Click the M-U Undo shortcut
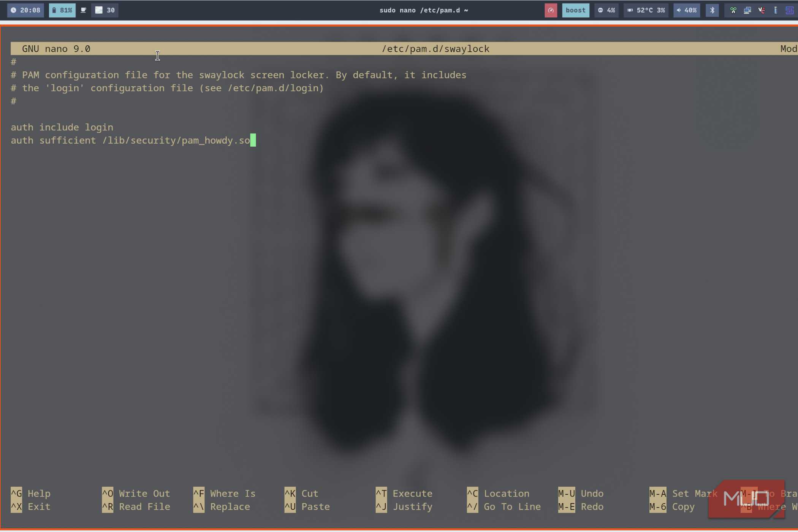Image resolution: width=798 pixels, height=532 pixels. pyautogui.click(x=581, y=494)
